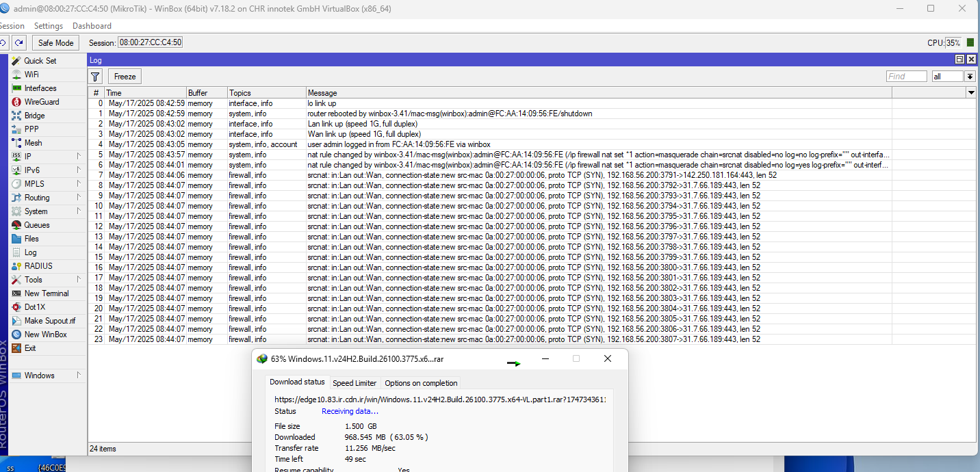Screen dimensions: 980x472
Task: Open the Files manager
Action: point(31,239)
